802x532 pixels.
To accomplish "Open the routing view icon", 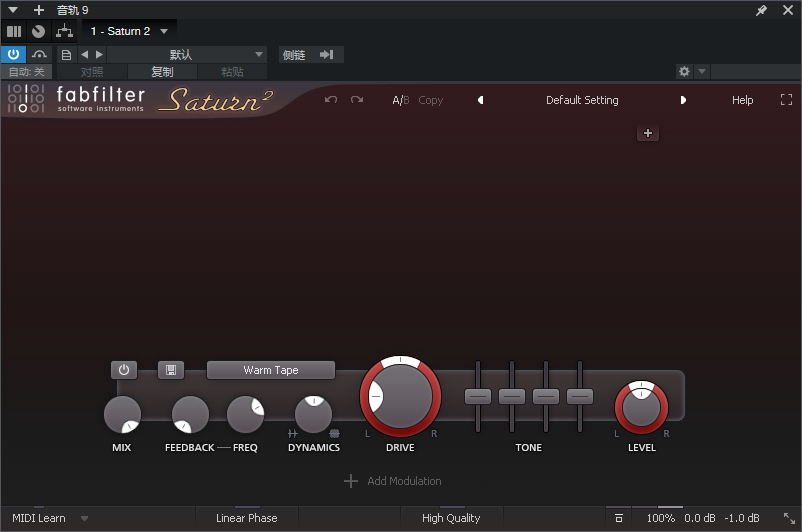I will tap(64, 32).
